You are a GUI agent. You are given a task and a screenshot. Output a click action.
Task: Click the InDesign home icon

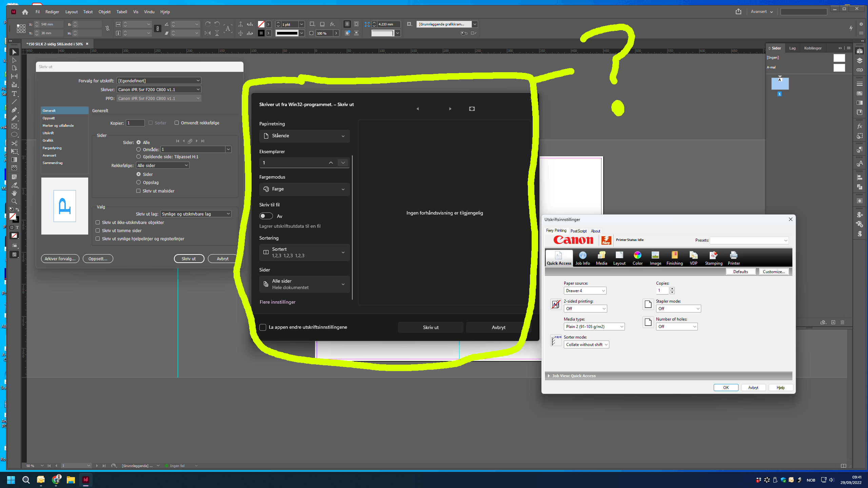(x=25, y=12)
